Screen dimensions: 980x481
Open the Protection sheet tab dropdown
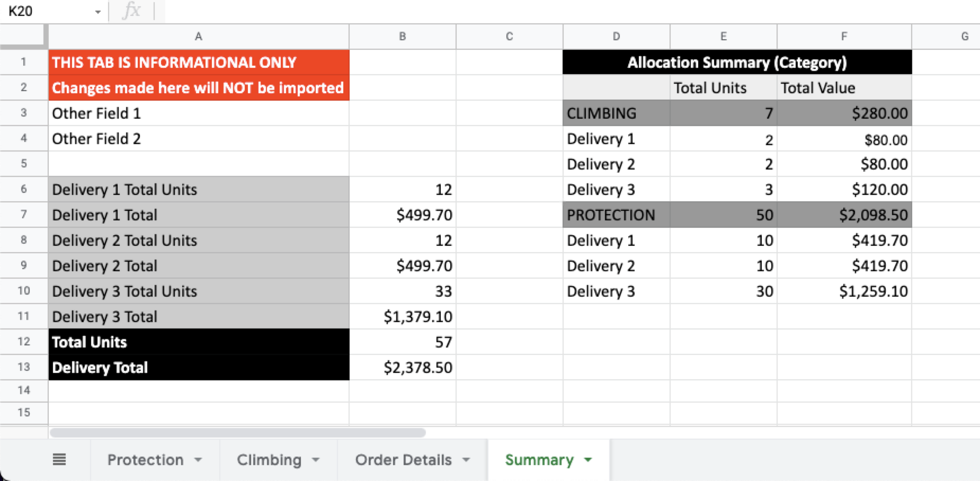pos(199,460)
